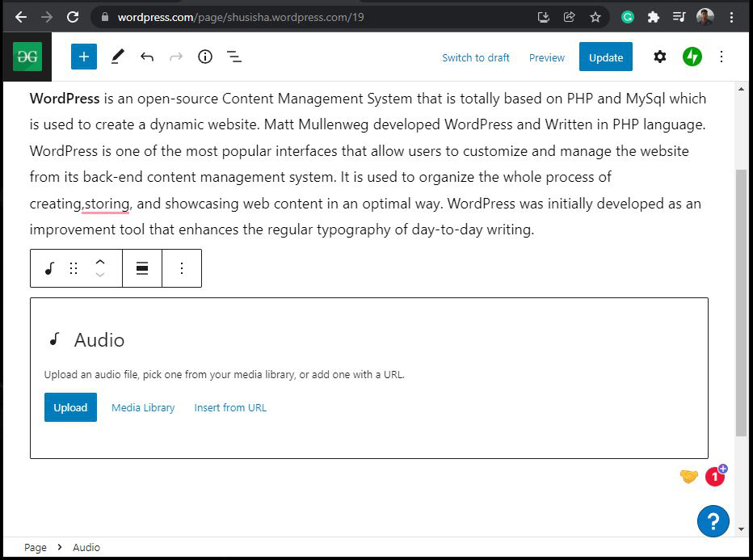Redo the change

coord(176,57)
